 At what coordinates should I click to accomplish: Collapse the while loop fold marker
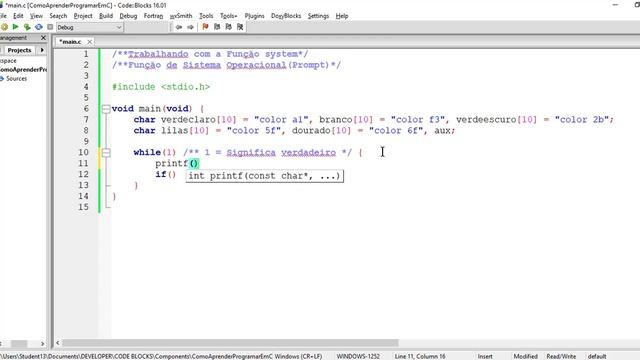tap(106, 152)
